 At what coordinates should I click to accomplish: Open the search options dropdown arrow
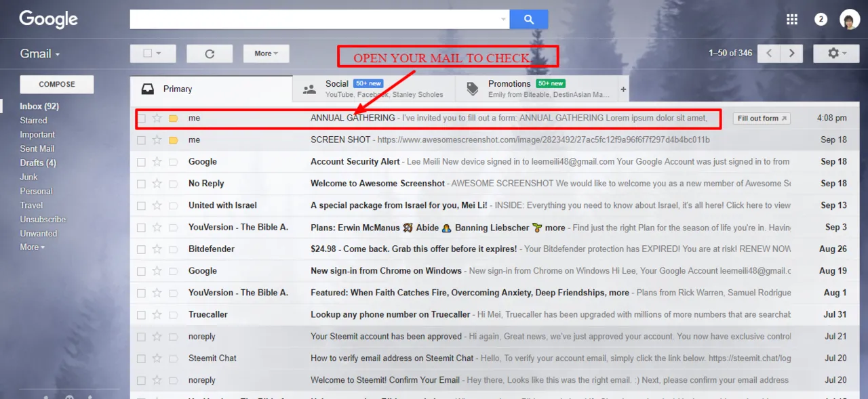[503, 19]
